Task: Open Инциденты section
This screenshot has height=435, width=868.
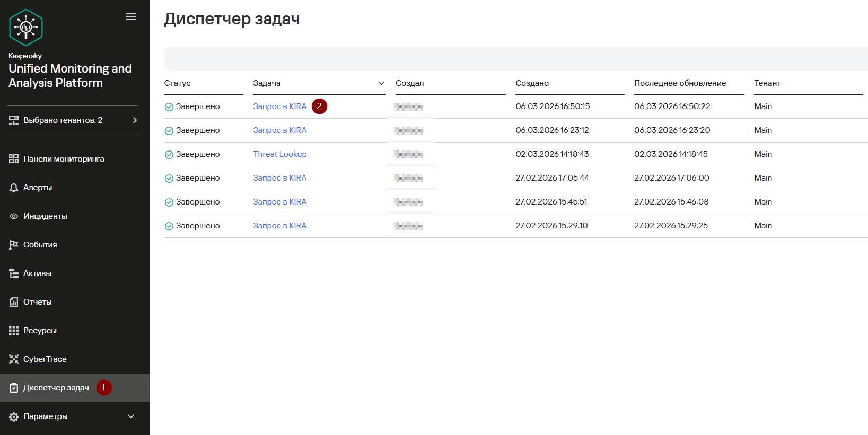Action: (x=45, y=216)
